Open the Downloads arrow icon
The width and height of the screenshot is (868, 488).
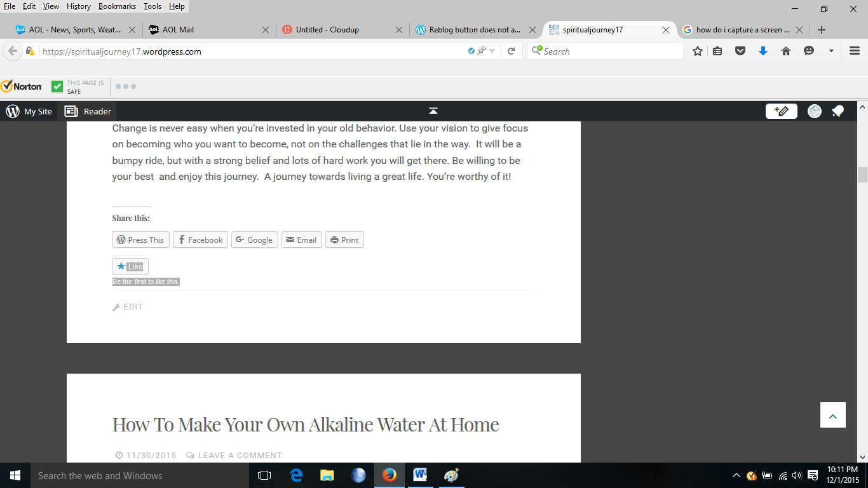click(763, 51)
